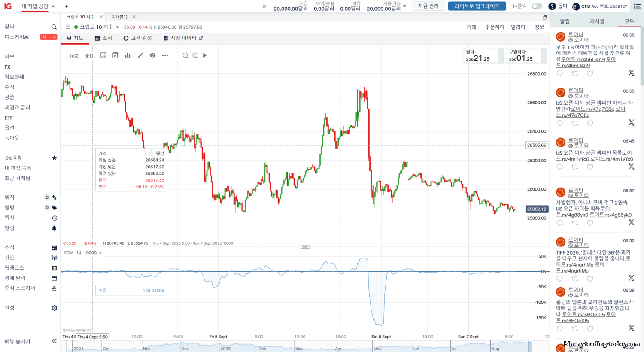
Task: Open the search magnifier in left sidebar
Action: (54, 27)
